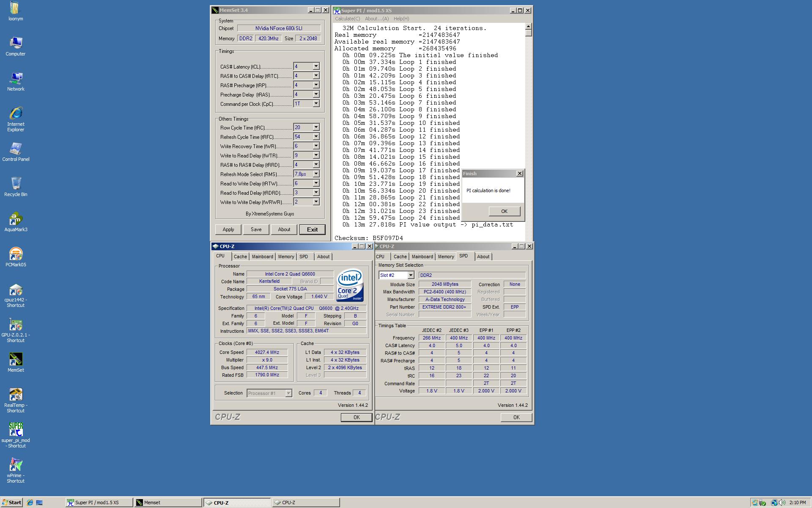Click OK in the right CPU-Z SPD window
812x508 pixels.
(516, 417)
